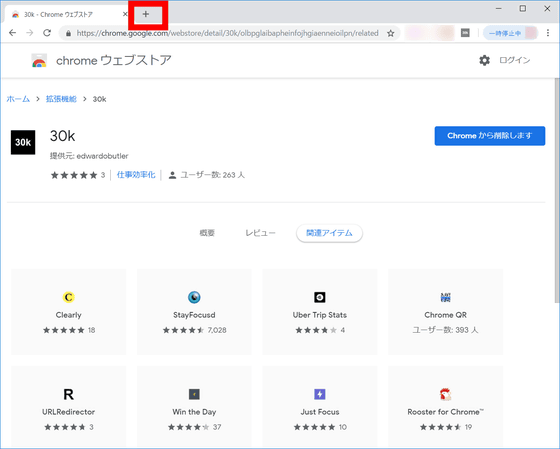The image size is (560, 449).
Task: Click the Clearly title text
Action: [x=69, y=315]
